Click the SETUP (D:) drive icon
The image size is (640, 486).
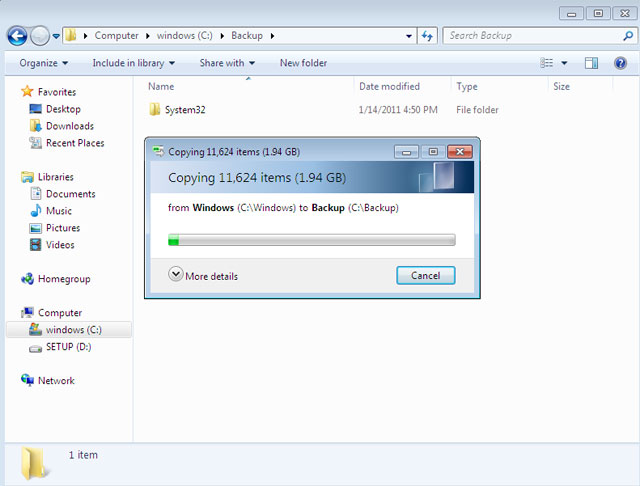click(36, 348)
